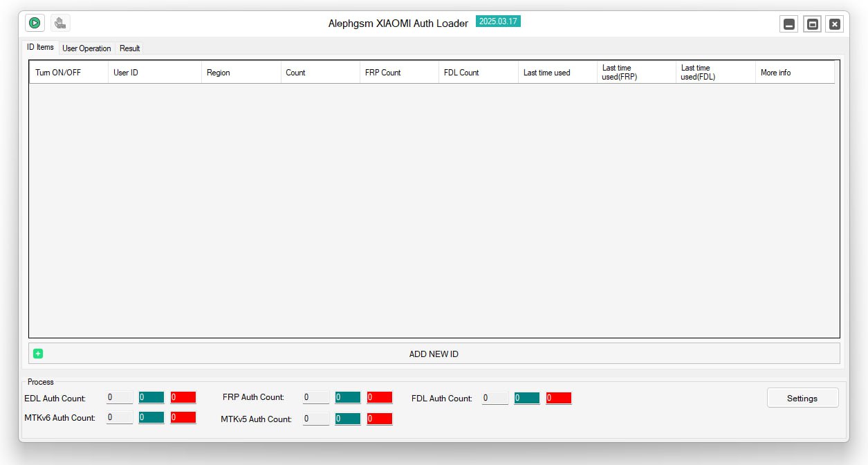Click the Last time used(FDL) column header
This screenshot has height=465, width=868.
[715, 72]
